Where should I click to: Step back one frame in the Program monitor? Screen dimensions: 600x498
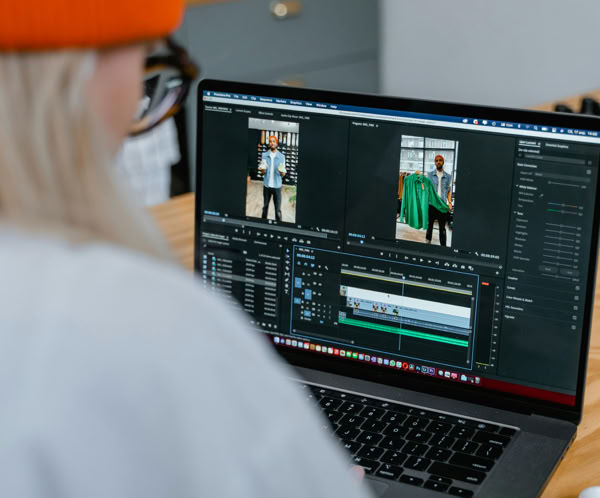click(x=414, y=259)
